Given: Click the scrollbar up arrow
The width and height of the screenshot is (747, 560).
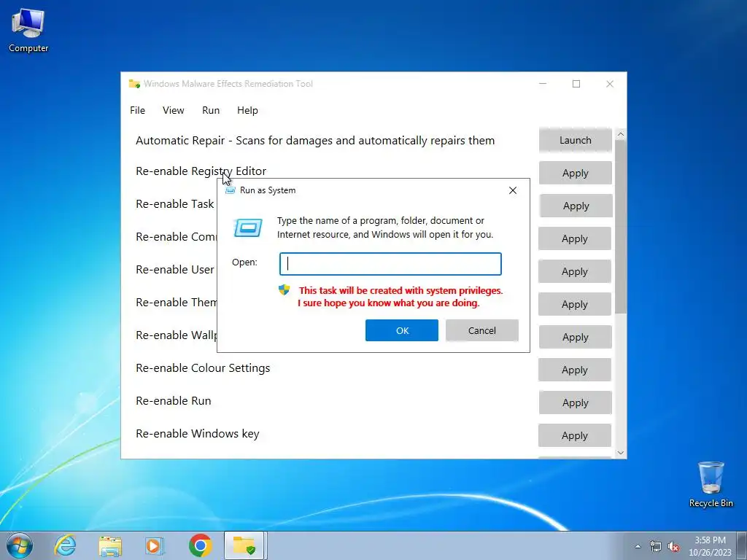Looking at the screenshot, I should (620, 134).
